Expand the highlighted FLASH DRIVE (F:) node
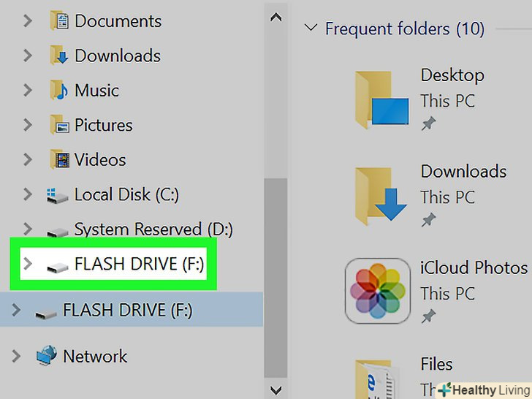The height and width of the screenshot is (399, 532). (28, 264)
